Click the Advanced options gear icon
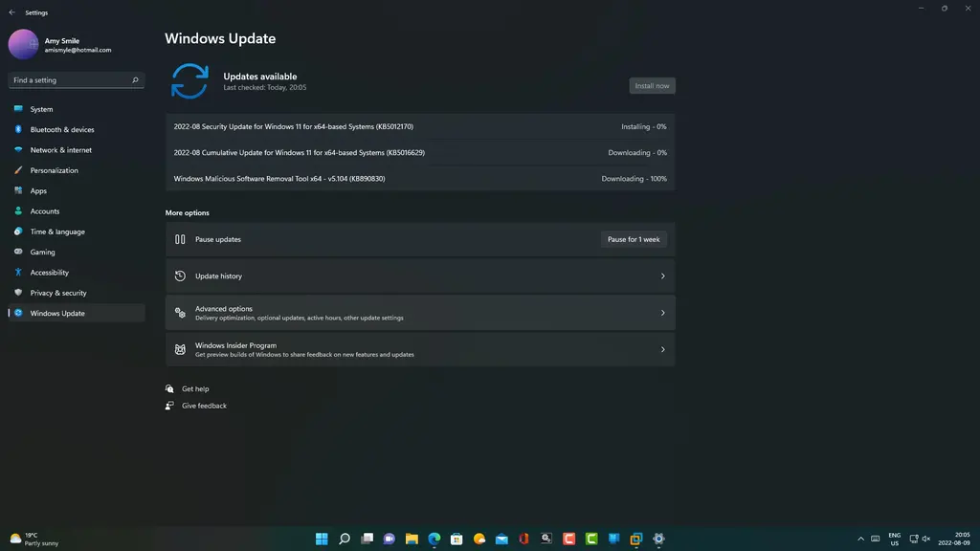Viewport: 980px width, 551px height. point(180,313)
